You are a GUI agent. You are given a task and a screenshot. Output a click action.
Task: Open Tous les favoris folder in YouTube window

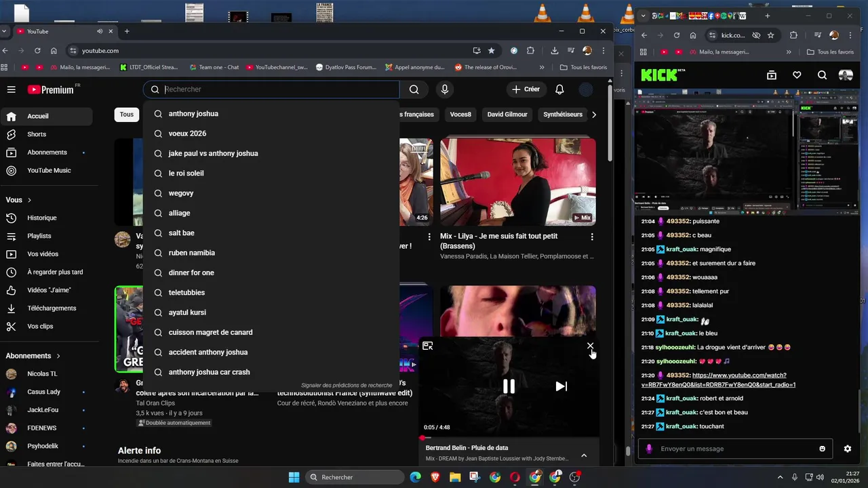click(584, 67)
